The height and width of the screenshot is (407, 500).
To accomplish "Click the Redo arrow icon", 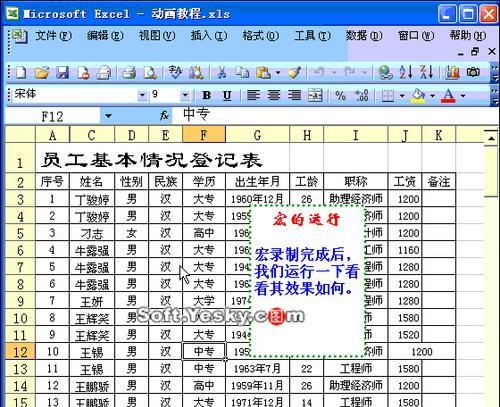I will tap(350, 72).
